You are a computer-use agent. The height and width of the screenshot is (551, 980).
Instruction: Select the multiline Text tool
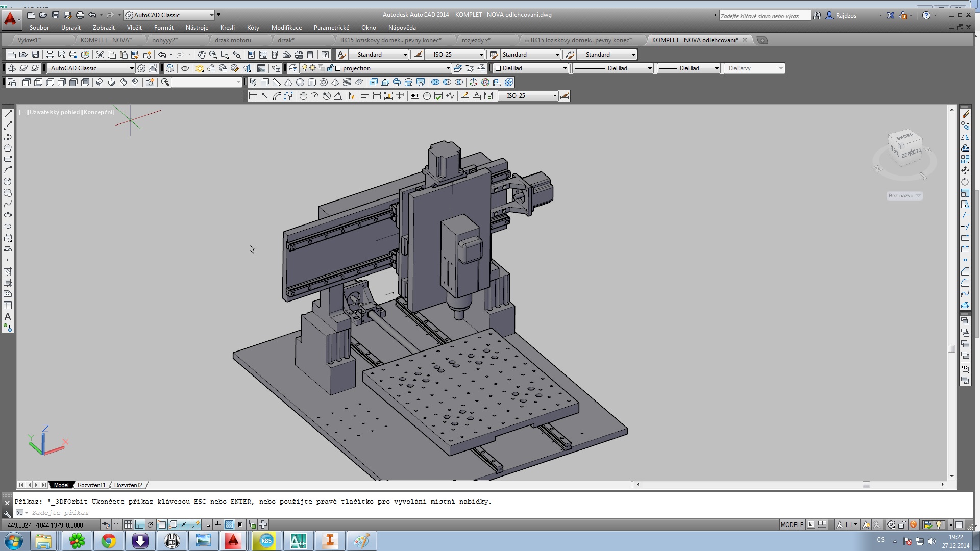[8, 316]
